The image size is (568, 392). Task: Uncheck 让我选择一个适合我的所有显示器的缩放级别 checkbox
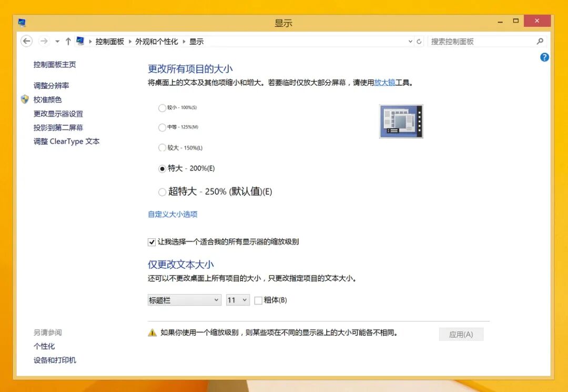coord(151,242)
